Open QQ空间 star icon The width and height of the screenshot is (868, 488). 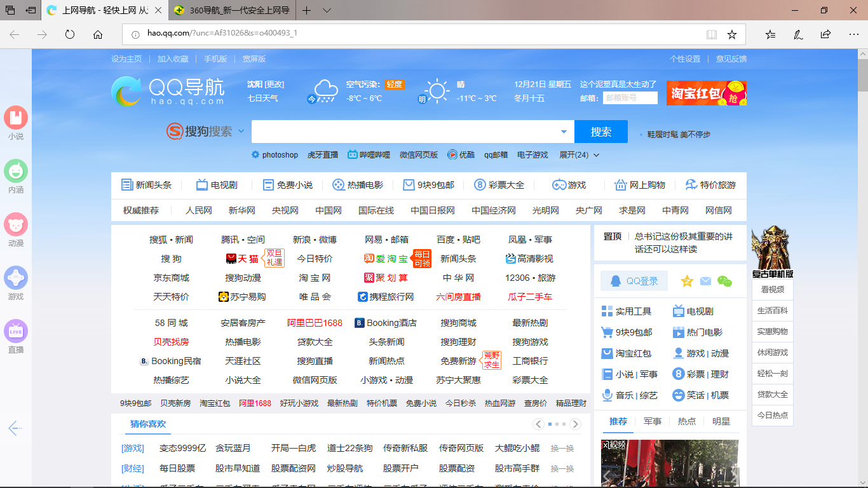point(687,281)
